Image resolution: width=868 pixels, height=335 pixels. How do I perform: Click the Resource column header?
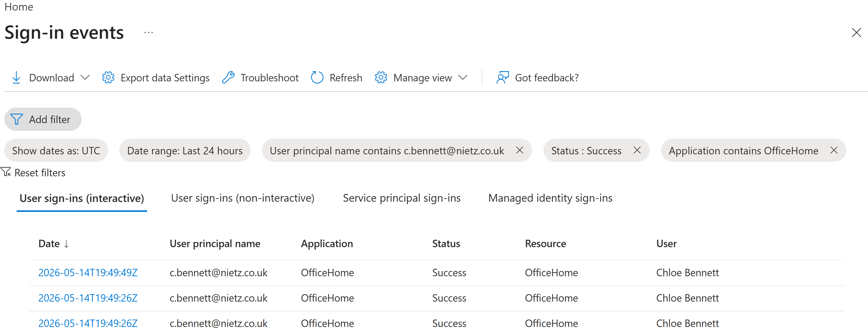545,243
